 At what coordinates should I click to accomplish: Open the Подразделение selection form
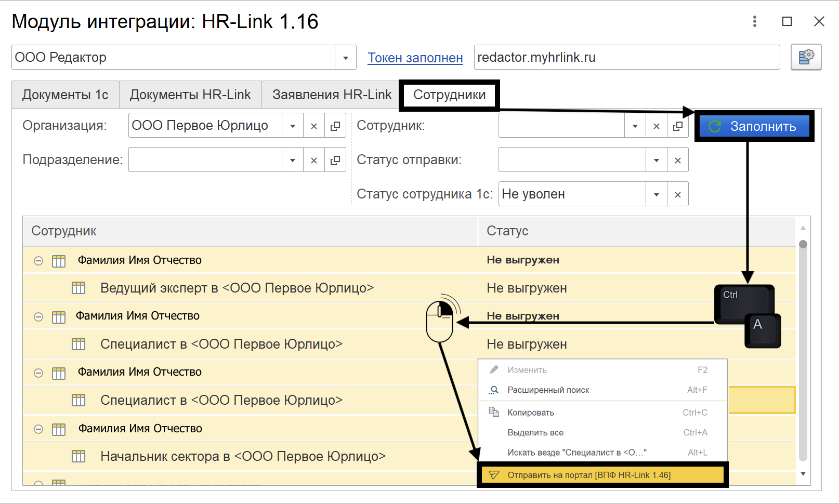coord(335,160)
